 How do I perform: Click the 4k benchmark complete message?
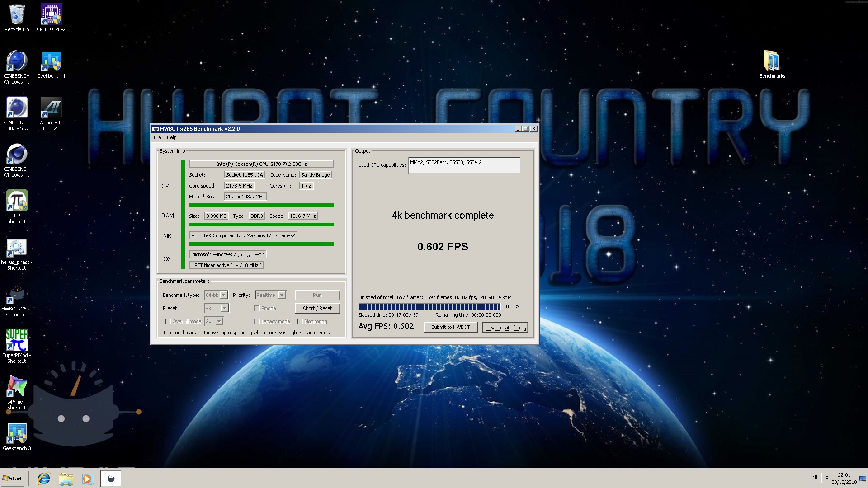(443, 216)
